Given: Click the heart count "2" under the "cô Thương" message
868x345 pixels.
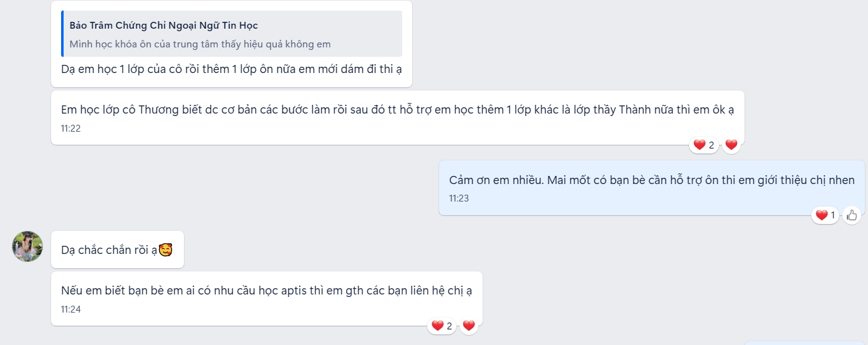Looking at the screenshot, I should click(705, 145).
